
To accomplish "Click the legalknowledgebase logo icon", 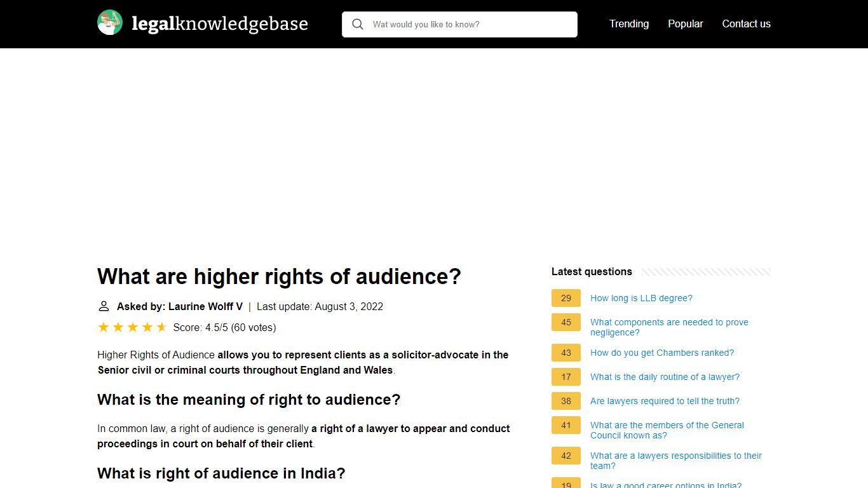I will pyautogui.click(x=110, y=23).
